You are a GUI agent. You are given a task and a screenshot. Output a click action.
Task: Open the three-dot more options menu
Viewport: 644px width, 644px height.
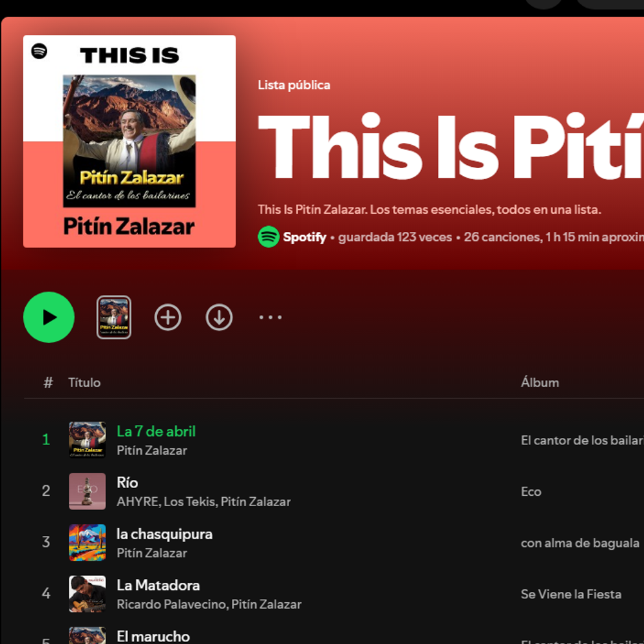(270, 317)
